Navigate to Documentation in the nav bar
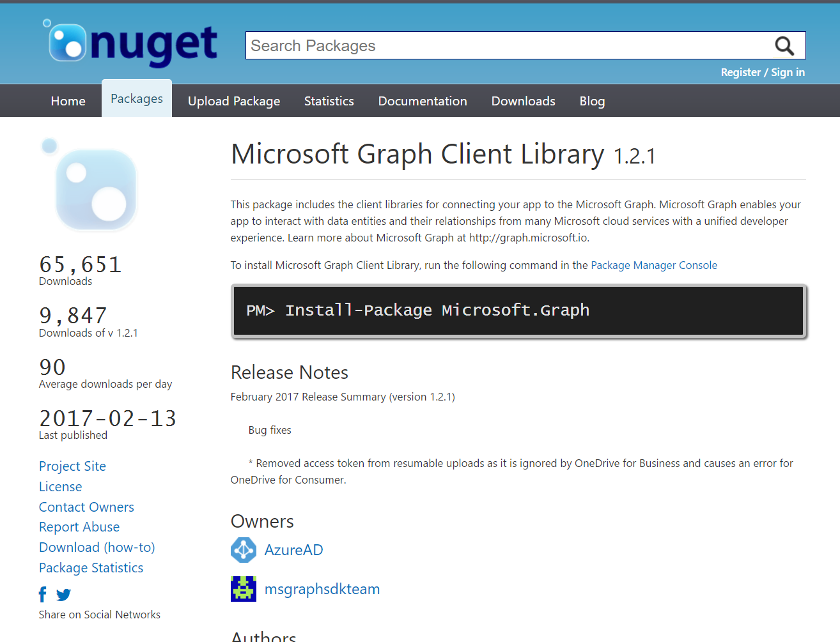 [x=423, y=101]
